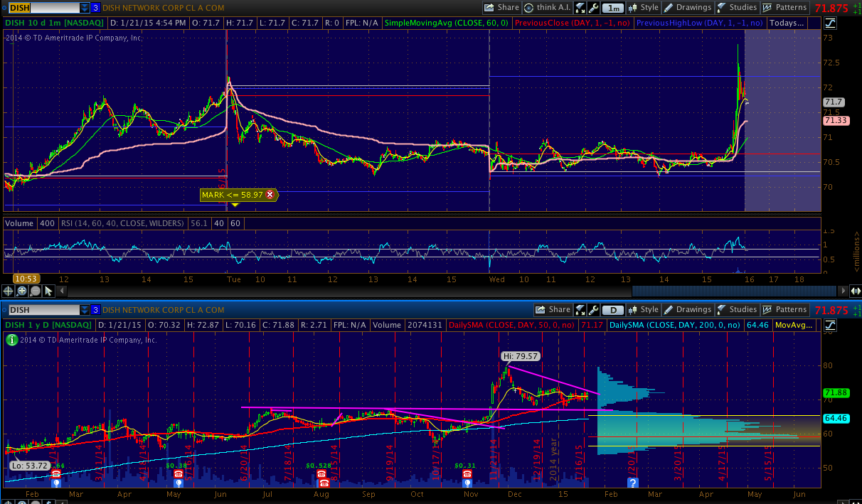This screenshot has width=862, height=504.
Task: Open Studies menu on the lower chart
Action: click(x=737, y=310)
